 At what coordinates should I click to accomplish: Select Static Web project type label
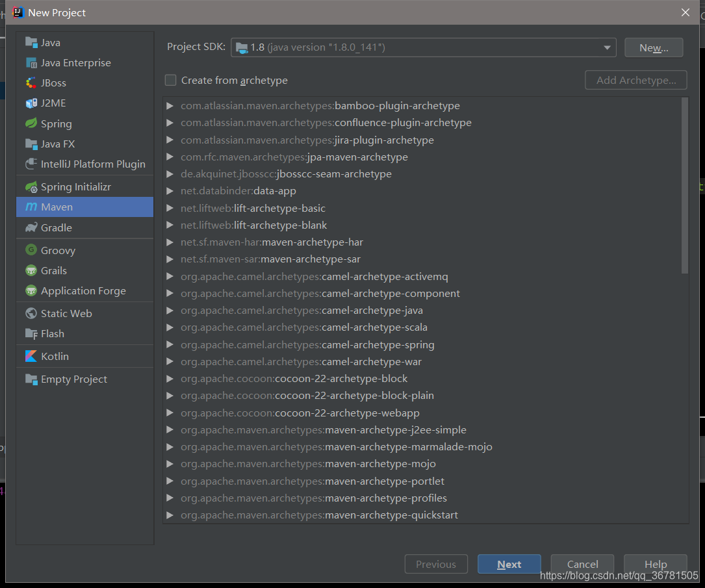click(x=66, y=313)
